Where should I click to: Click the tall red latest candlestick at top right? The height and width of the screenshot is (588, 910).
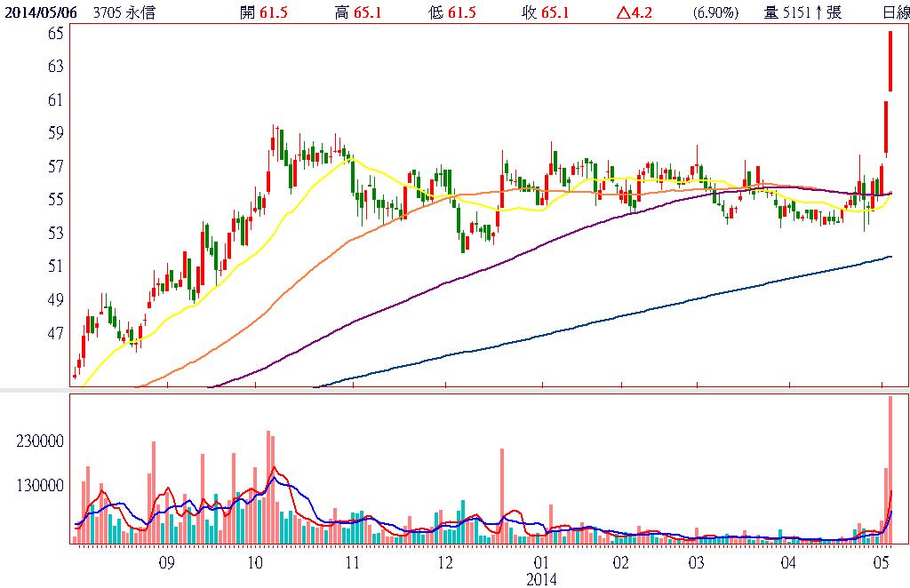tap(890, 60)
